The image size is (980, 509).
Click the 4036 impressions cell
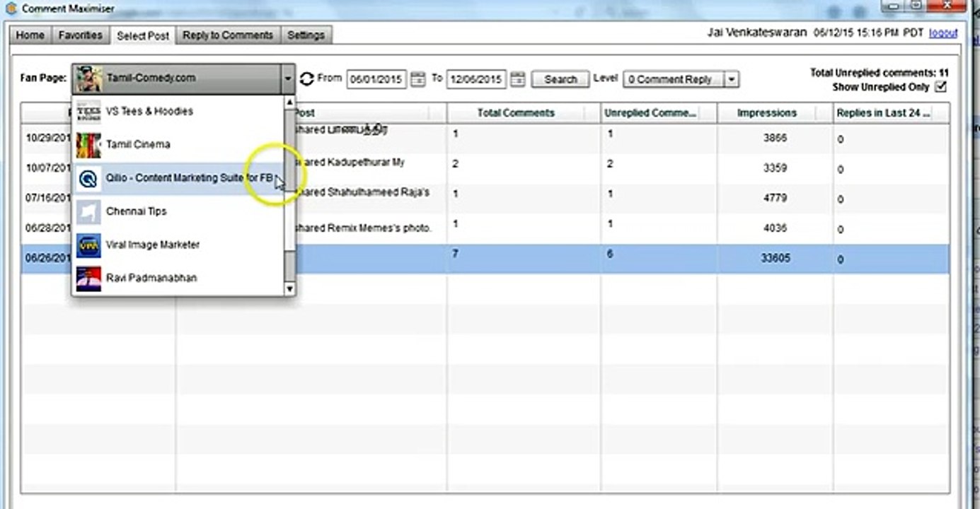point(775,228)
